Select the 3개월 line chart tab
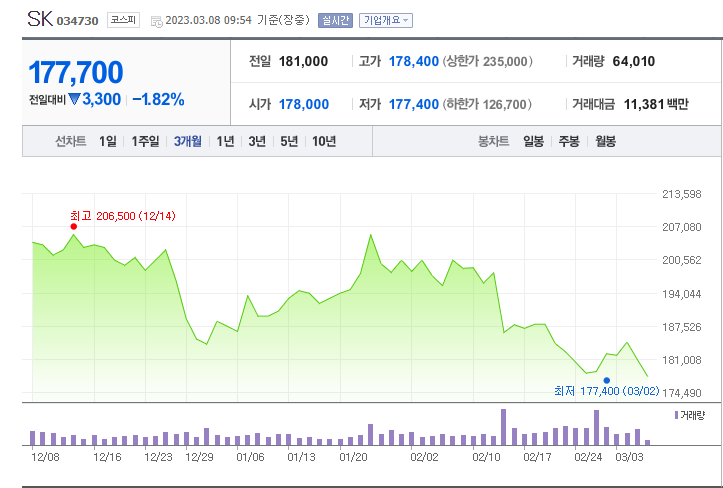The width and height of the screenshot is (723, 488). coord(188,141)
